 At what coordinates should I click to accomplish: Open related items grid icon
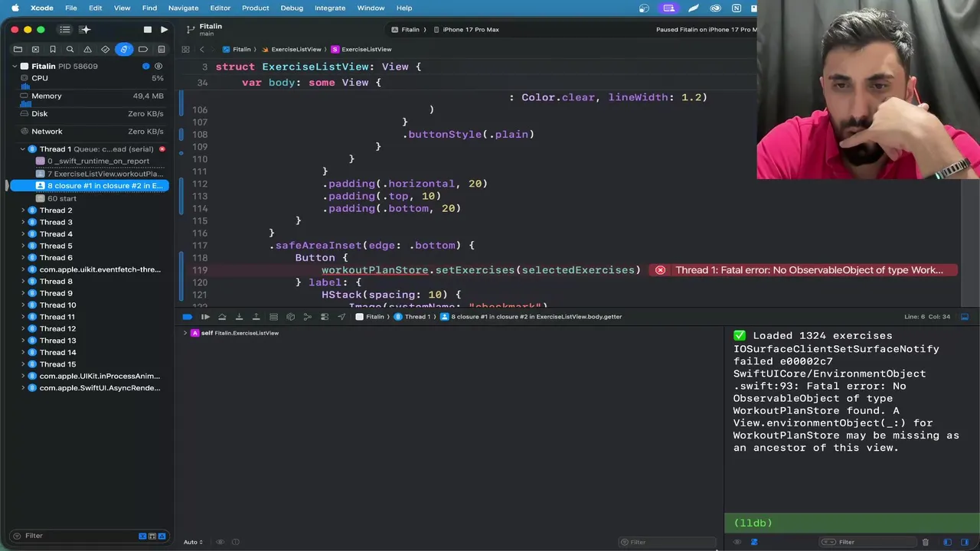point(185,49)
